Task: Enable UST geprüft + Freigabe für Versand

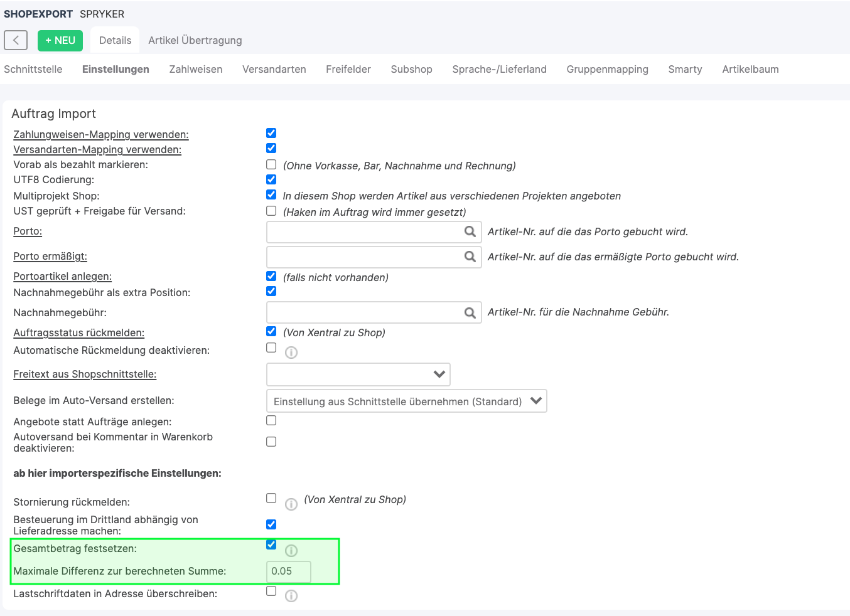Action: [x=271, y=211]
